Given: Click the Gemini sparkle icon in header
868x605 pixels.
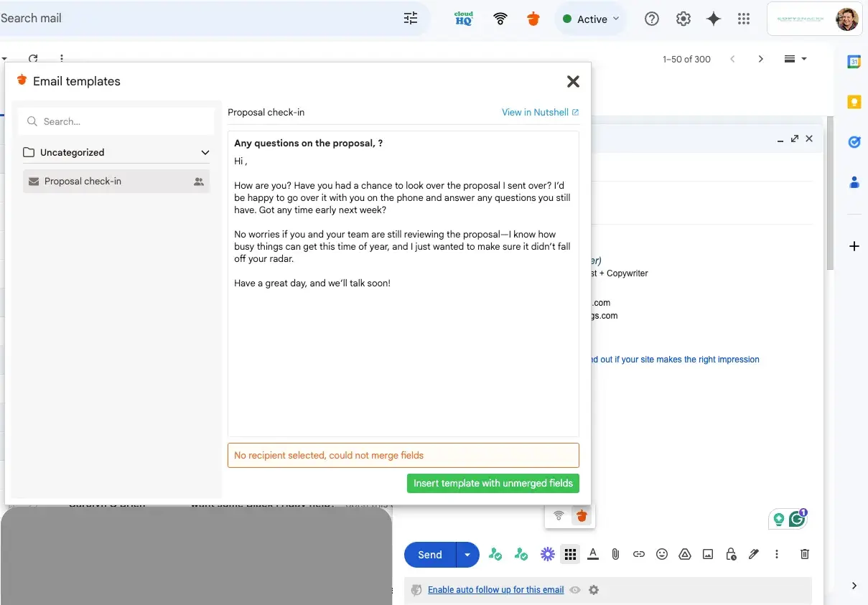Looking at the screenshot, I should pos(714,19).
